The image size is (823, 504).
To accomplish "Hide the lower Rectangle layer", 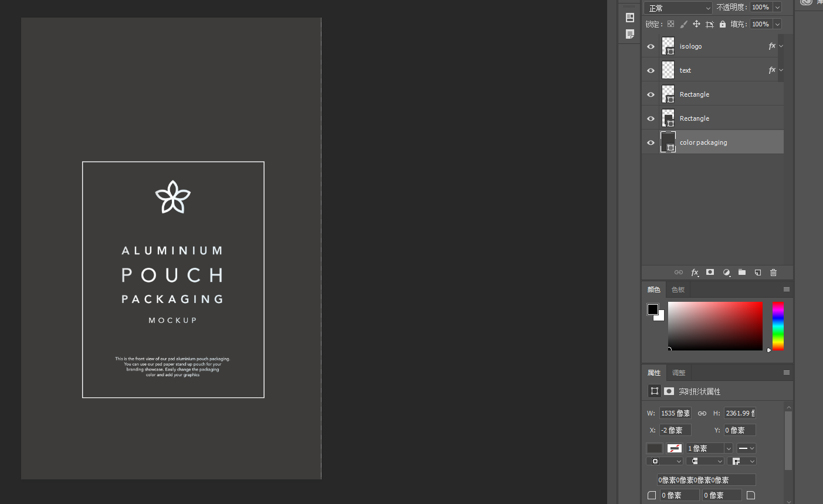I will point(651,118).
